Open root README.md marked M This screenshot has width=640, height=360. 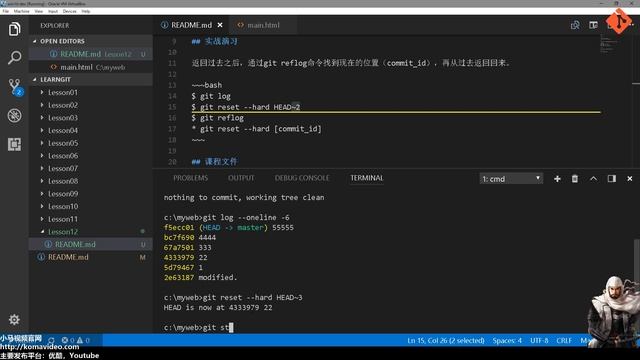pyautogui.click(x=91, y=257)
